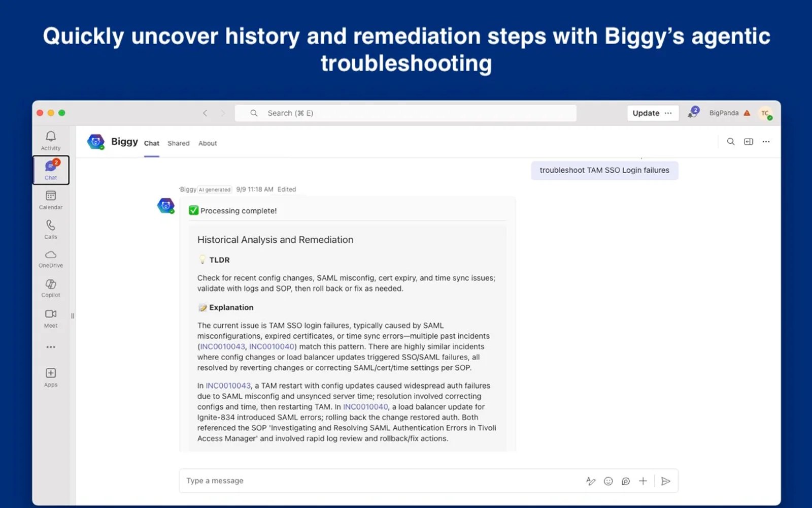Go forward with the right arrow
Viewport: 812px width, 508px height.
pos(222,113)
